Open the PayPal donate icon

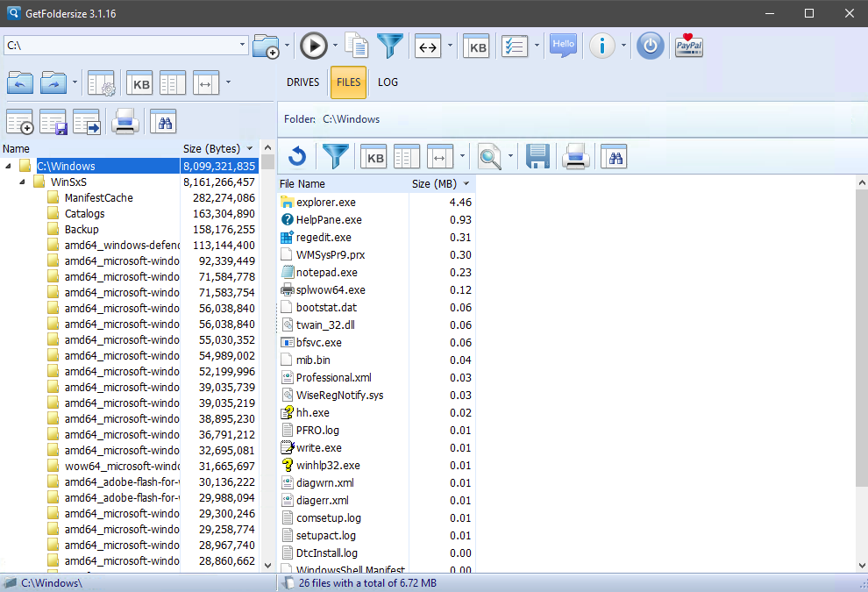point(688,46)
